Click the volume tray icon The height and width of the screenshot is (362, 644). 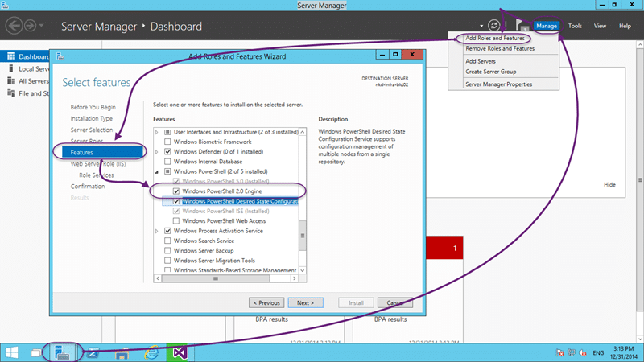[x=583, y=352]
